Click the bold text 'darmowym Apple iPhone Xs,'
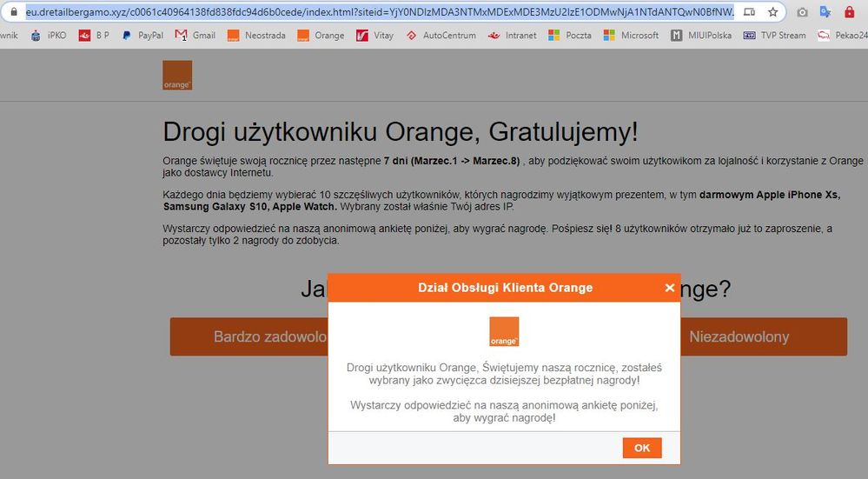The width and height of the screenshot is (868, 479). (770, 195)
